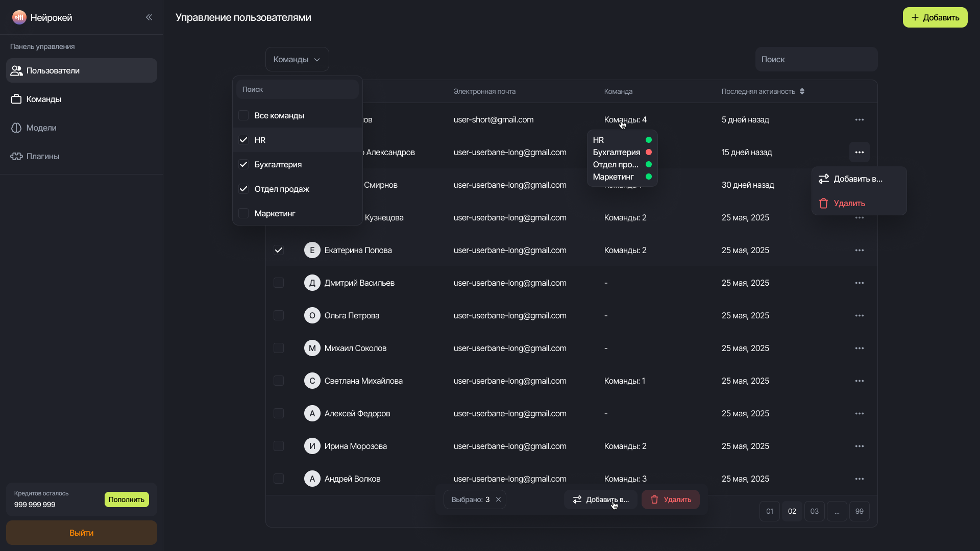This screenshot has width=980, height=551.
Task: Select Дмитрий Васильев row checkbox
Action: [x=279, y=283]
